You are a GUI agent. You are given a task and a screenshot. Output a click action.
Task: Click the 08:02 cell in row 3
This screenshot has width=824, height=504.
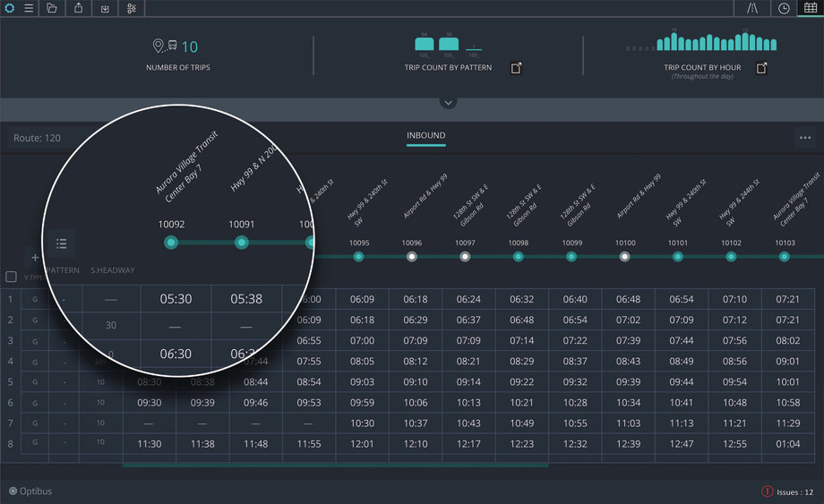tap(788, 340)
